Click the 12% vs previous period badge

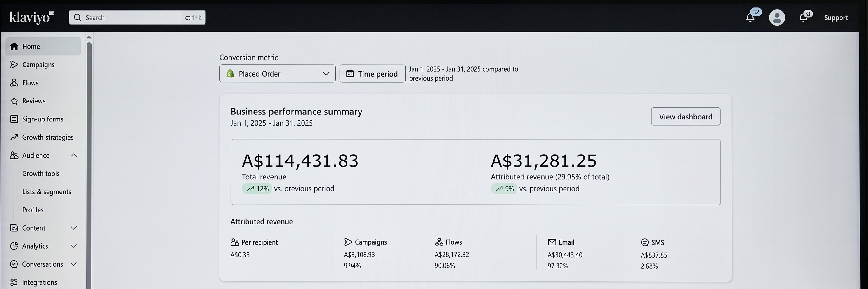(257, 189)
